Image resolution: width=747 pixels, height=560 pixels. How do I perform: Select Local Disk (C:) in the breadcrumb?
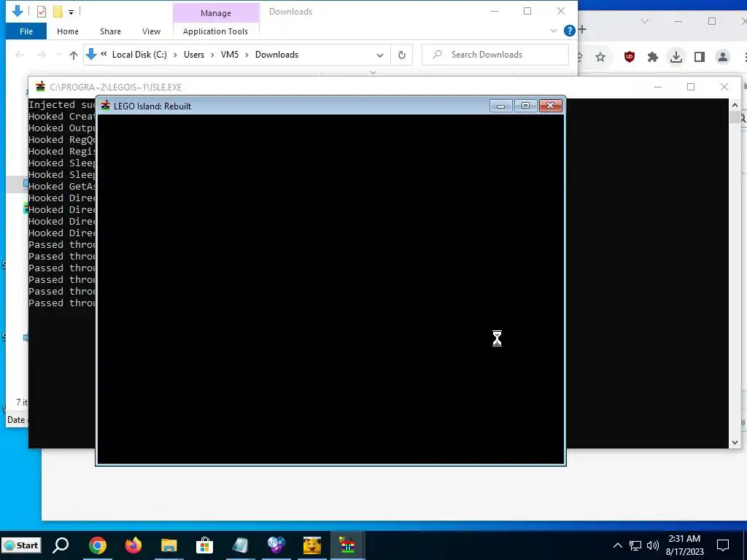point(139,55)
